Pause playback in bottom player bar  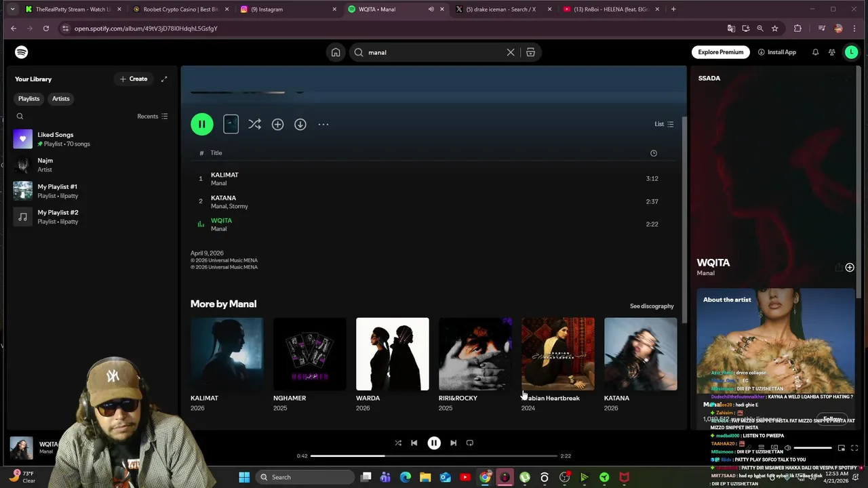434,443
